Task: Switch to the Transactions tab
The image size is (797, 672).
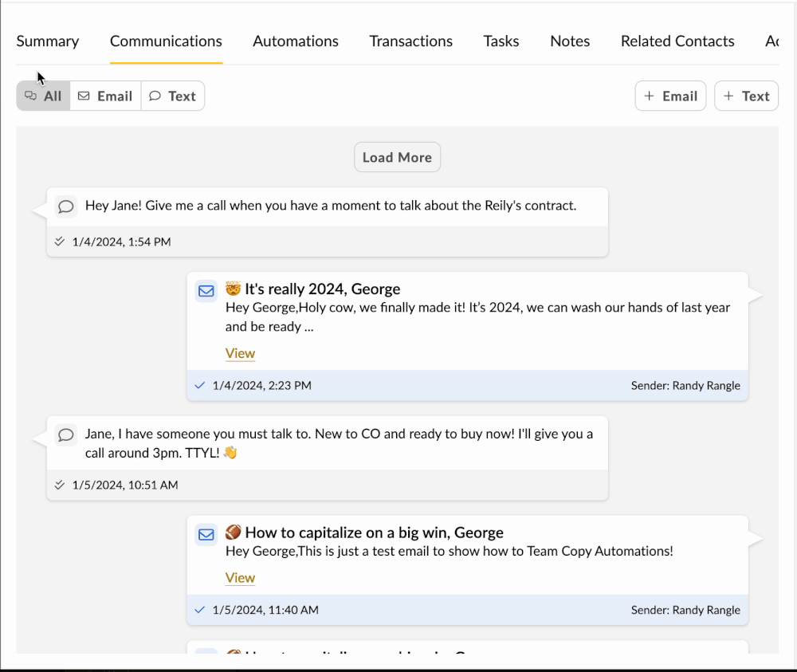Action: coord(410,41)
